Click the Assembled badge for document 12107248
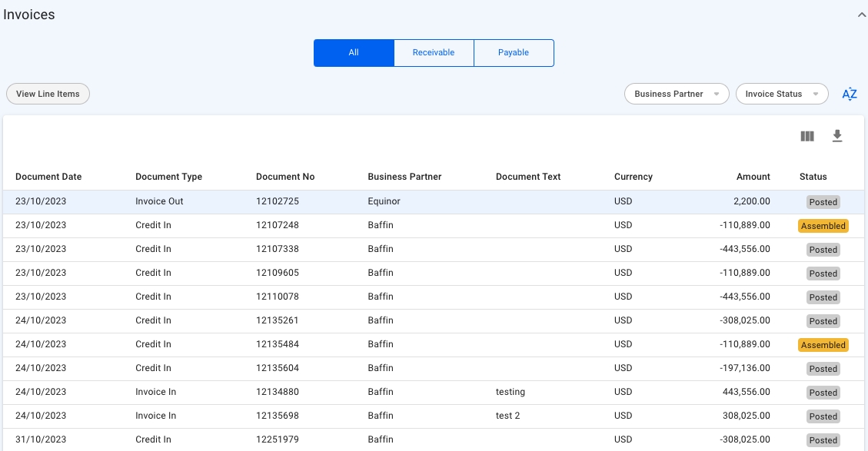The width and height of the screenshot is (868, 451). pos(823,226)
